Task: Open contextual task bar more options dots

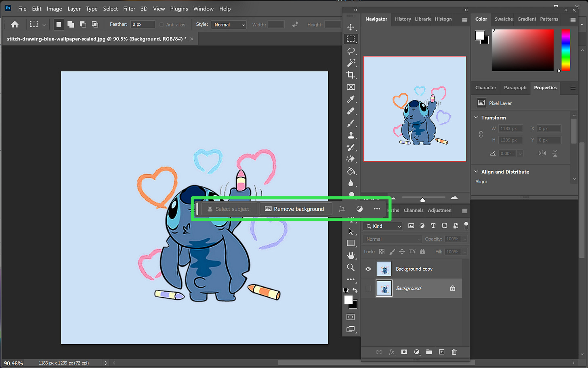Action: (x=377, y=209)
